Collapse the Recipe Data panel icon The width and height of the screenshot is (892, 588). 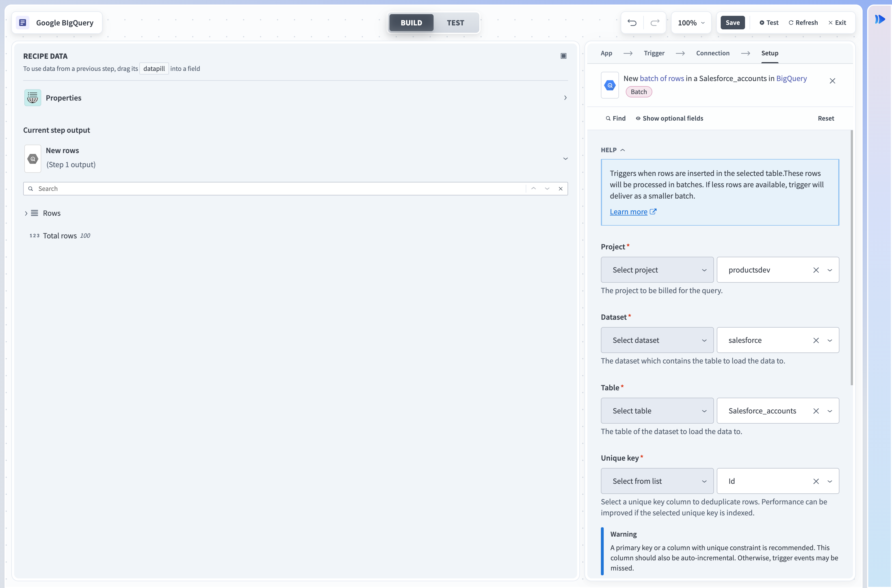(x=563, y=56)
